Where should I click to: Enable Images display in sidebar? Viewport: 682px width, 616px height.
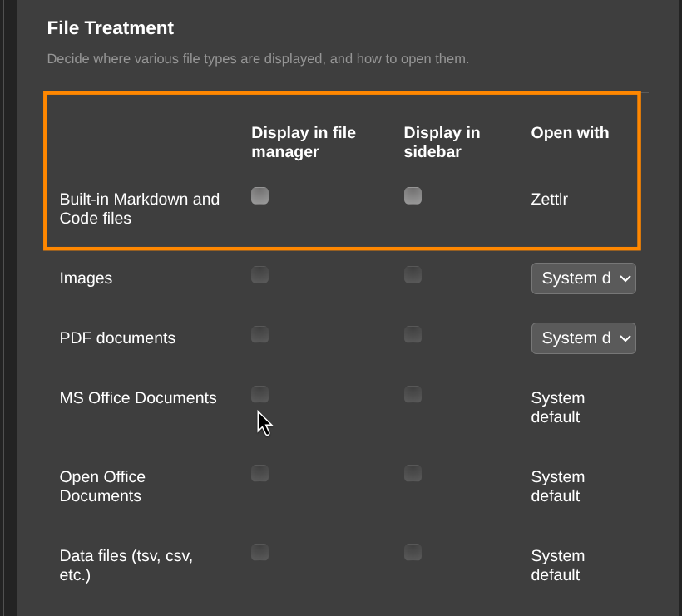(413, 274)
